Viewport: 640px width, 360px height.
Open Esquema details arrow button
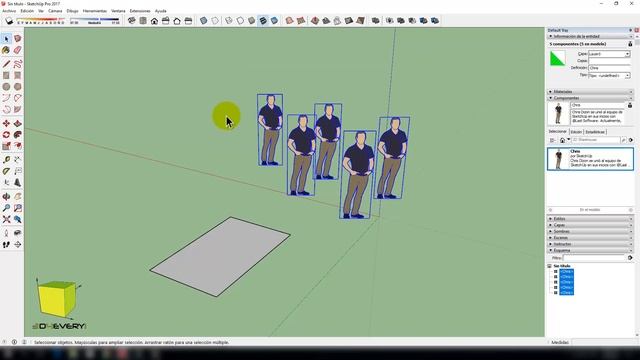coord(630,258)
